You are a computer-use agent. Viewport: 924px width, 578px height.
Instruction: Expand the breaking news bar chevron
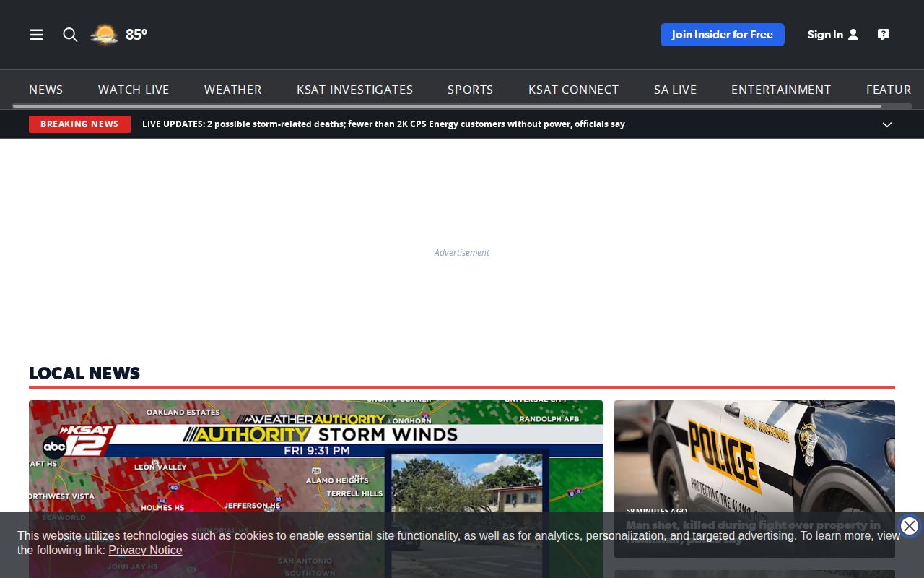887,124
